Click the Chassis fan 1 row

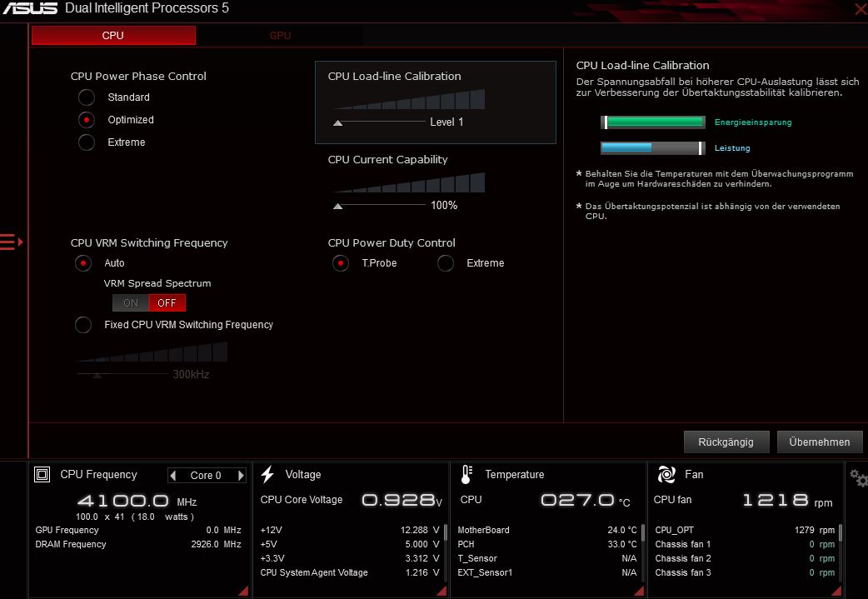click(745, 544)
